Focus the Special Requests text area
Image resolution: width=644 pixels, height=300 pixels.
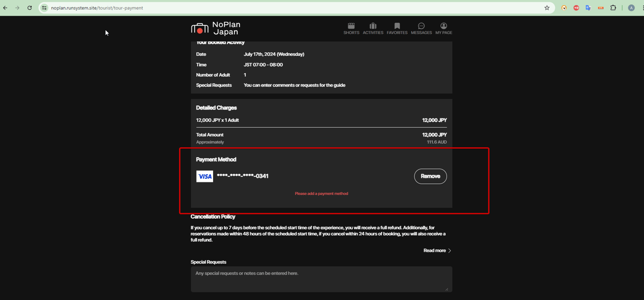tap(322, 279)
